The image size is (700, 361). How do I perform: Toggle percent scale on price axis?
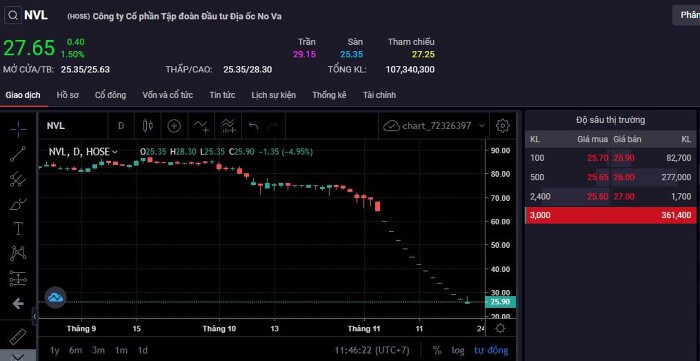pos(437,350)
